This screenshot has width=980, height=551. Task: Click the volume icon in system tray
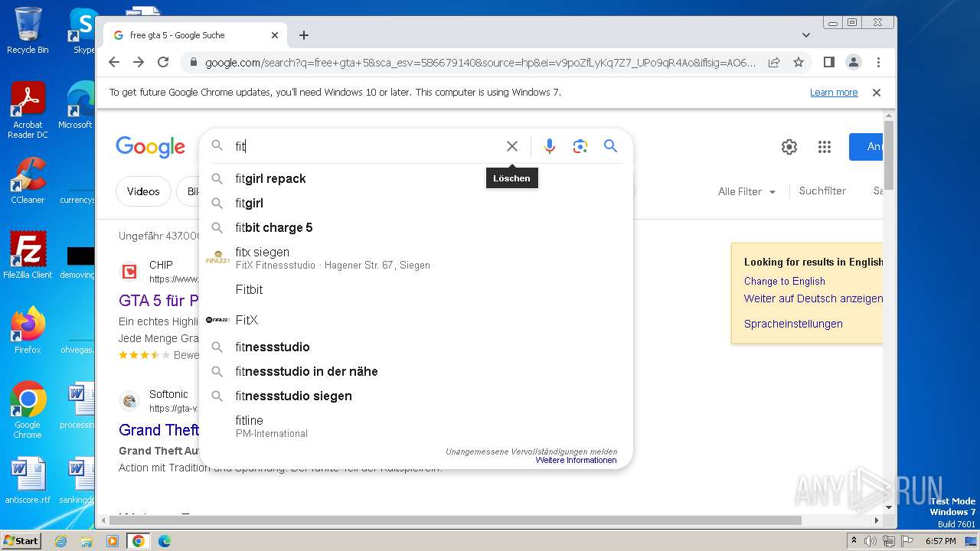point(871,541)
